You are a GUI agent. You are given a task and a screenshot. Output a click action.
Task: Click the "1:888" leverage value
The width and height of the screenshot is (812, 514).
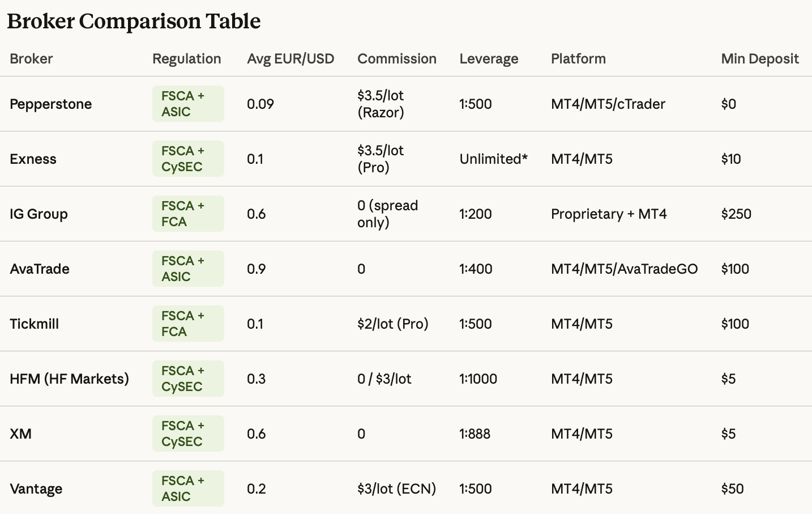coord(475,434)
